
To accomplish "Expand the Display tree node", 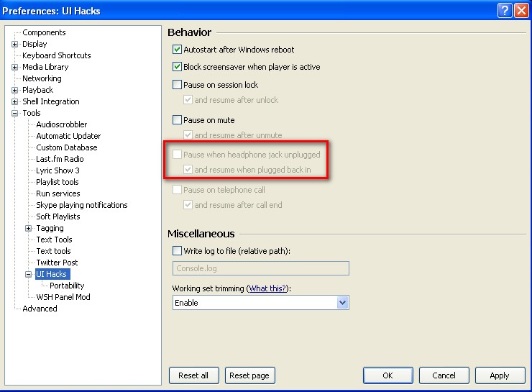I will [14, 44].
